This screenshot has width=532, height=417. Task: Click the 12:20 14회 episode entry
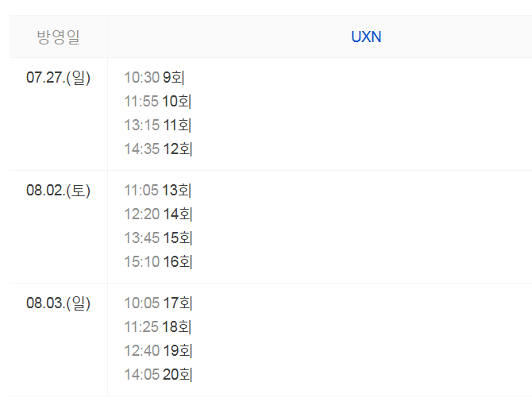coord(158,214)
